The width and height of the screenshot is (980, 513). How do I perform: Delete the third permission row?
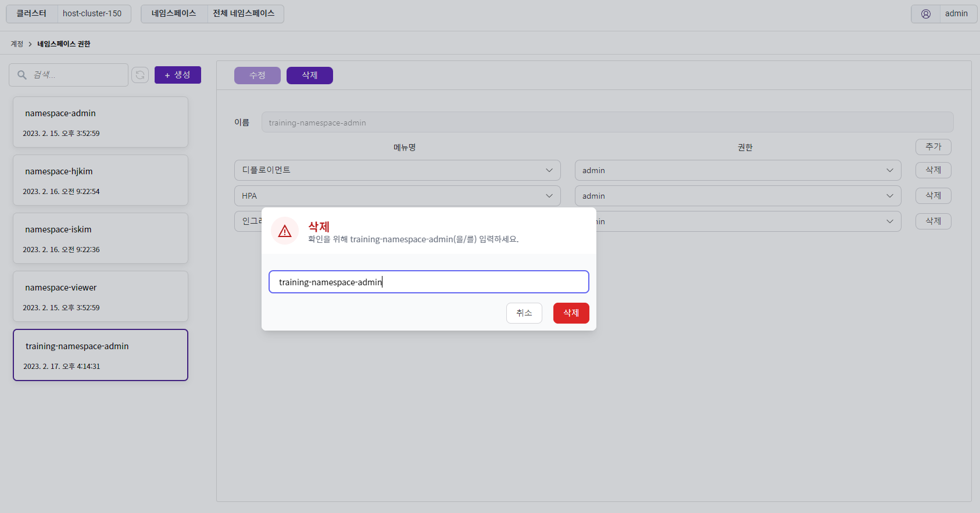(933, 221)
